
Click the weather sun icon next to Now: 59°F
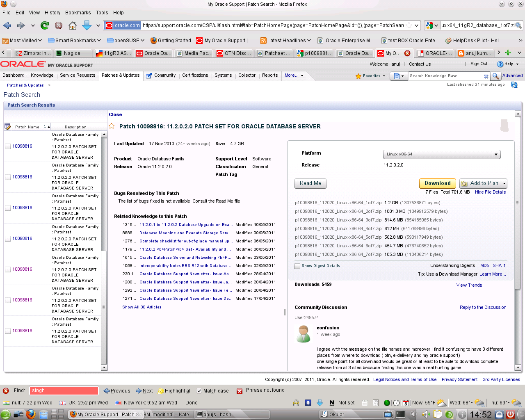tap(441, 402)
